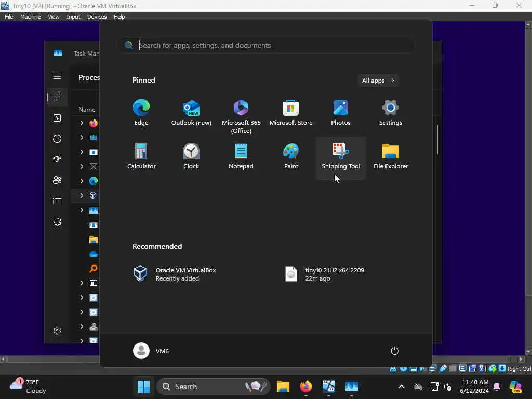This screenshot has width=532, height=399.
Task: Open App history in Task Manager sidebar
Action: [x=57, y=138]
